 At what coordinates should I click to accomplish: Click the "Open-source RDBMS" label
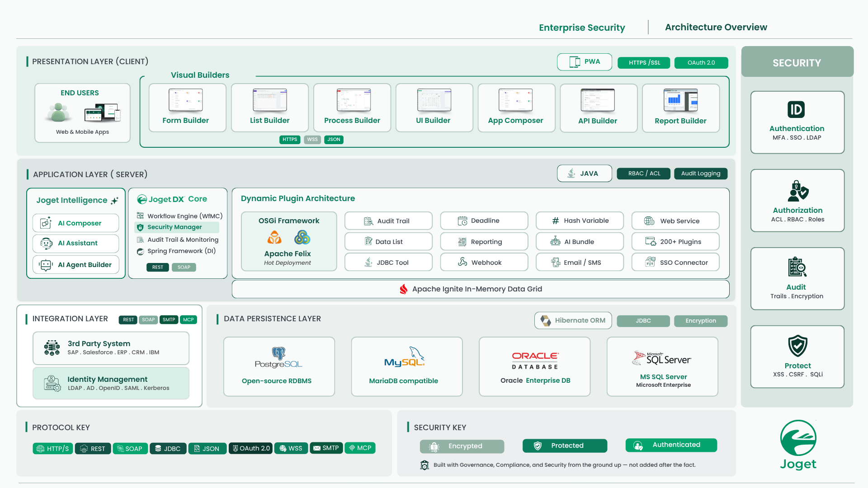point(277,381)
